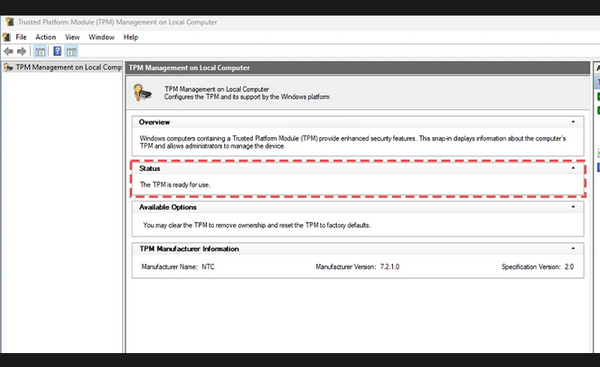Click the Manufacturer Version 7.2.1.0 value
Image resolution: width=600 pixels, height=367 pixels.
390,267
